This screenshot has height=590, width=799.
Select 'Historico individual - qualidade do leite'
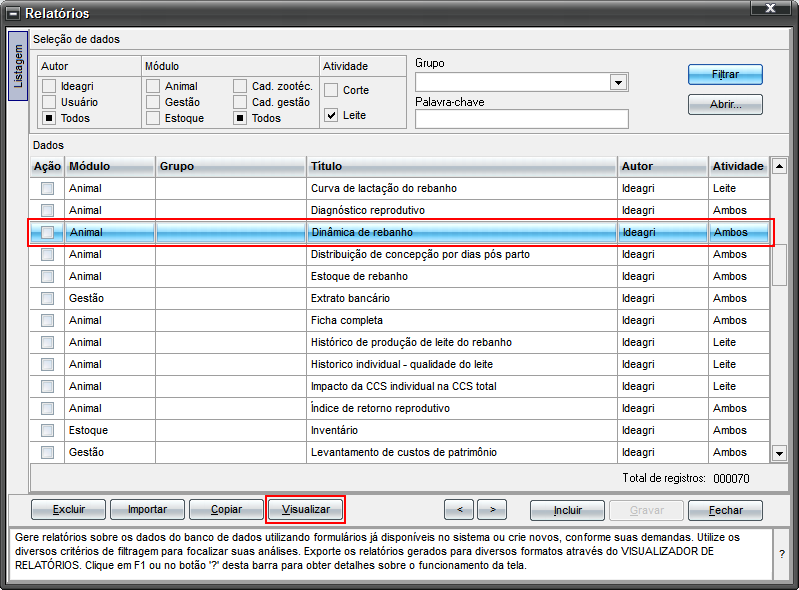tap(402, 364)
